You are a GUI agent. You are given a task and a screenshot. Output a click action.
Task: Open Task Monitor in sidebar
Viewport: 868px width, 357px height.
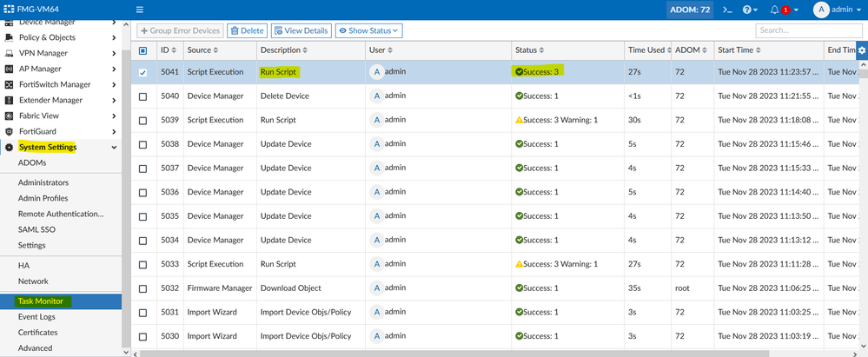coord(45,301)
